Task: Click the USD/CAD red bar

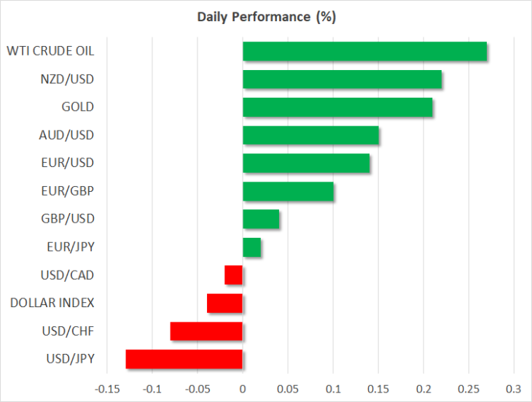Action: click(x=233, y=275)
